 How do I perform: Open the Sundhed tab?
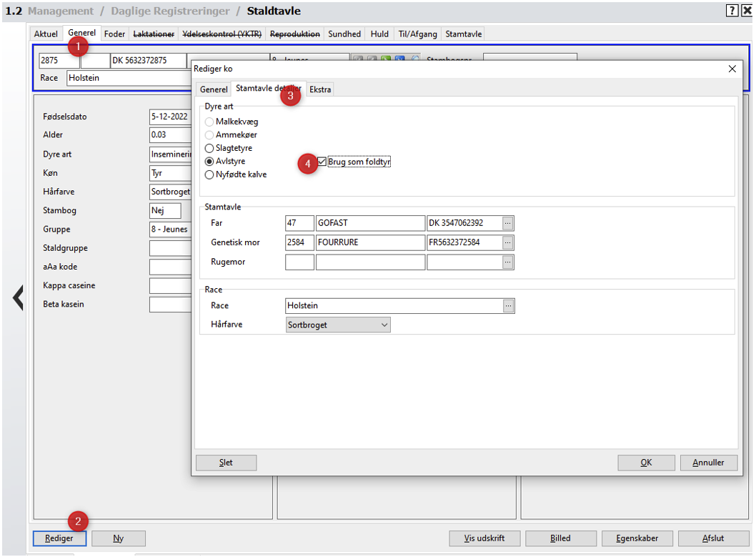(x=344, y=34)
